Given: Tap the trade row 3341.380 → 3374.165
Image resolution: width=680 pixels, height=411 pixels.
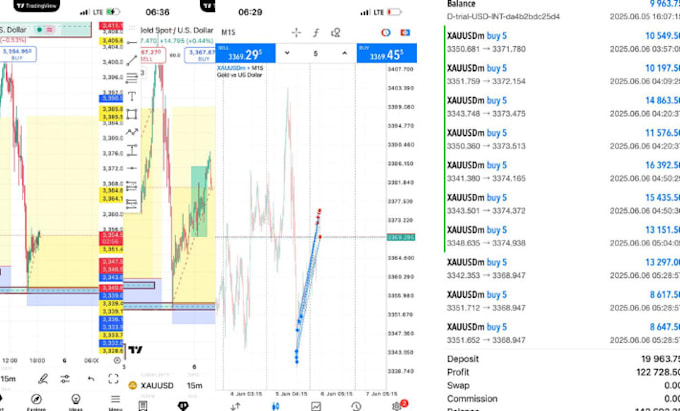Looking at the screenshot, I should tap(563, 172).
